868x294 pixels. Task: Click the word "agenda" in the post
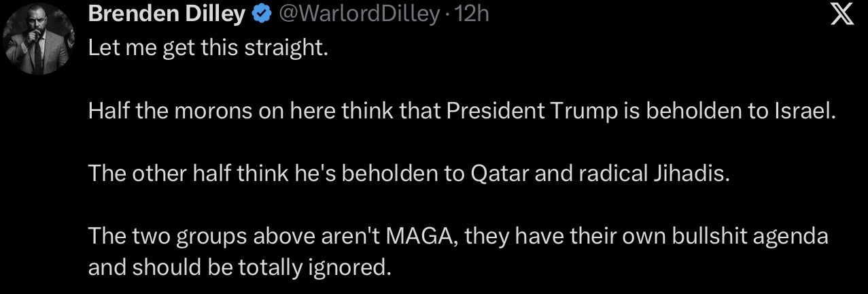pyautogui.click(x=789, y=237)
